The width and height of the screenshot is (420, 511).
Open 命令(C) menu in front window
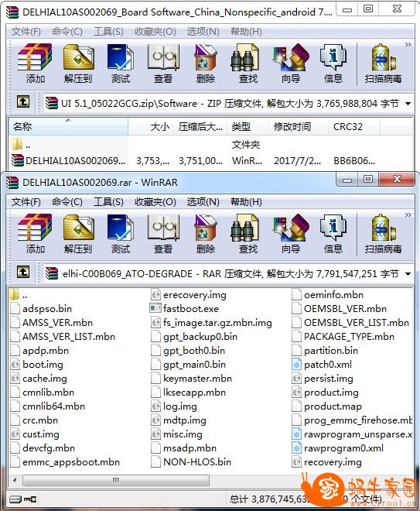pyautogui.click(x=67, y=202)
